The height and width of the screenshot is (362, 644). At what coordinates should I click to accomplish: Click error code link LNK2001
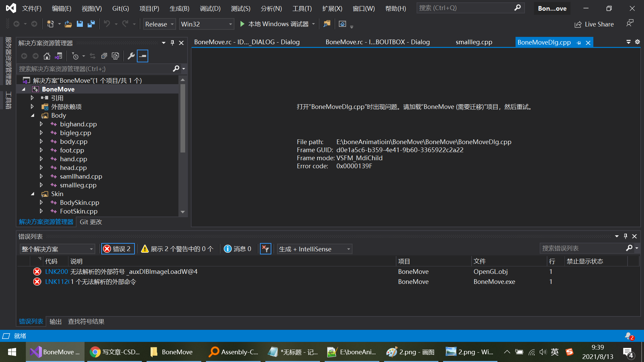(x=56, y=271)
